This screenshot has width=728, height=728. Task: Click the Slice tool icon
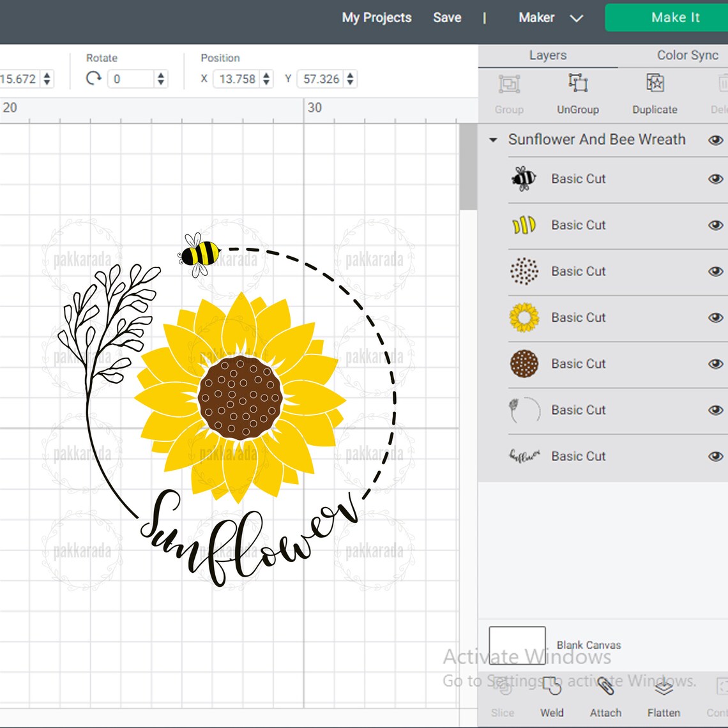(503, 686)
